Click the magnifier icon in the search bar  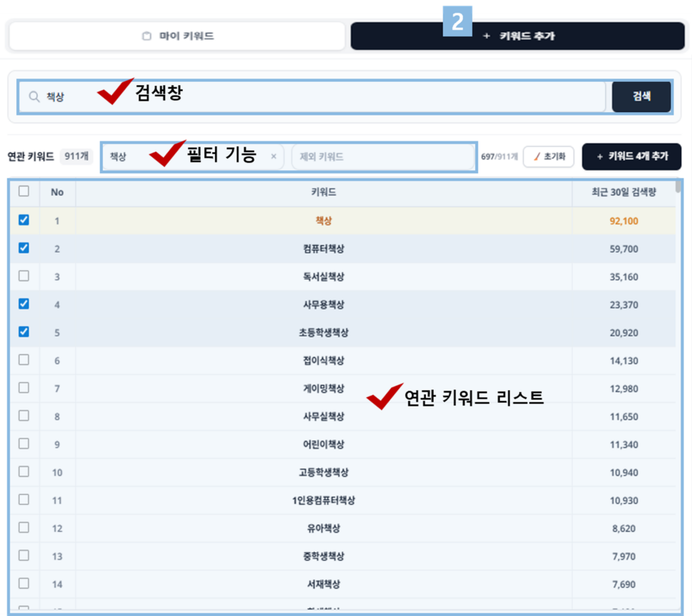click(x=33, y=97)
